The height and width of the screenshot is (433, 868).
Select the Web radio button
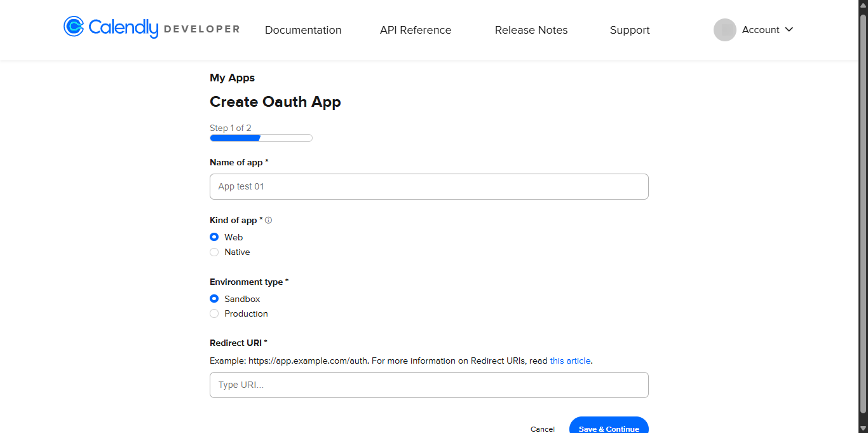pos(214,237)
